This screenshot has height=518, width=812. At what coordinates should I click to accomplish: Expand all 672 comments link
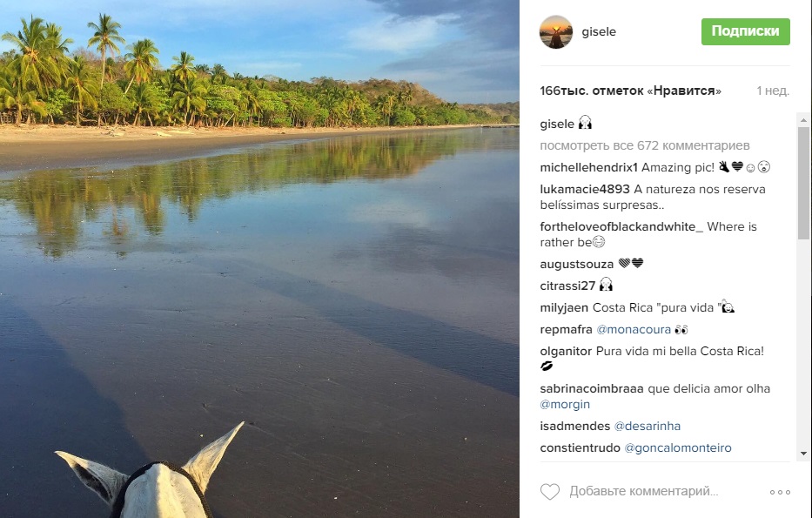[645, 145]
